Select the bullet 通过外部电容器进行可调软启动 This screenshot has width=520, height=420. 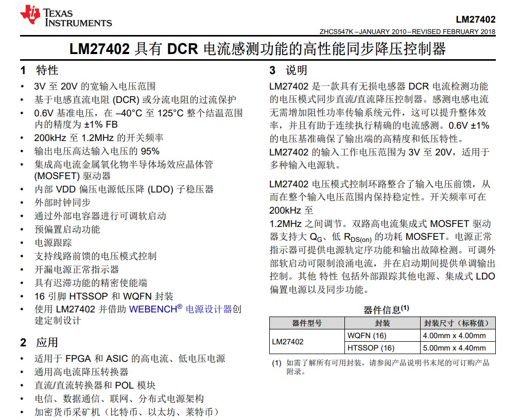pos(100,216)
